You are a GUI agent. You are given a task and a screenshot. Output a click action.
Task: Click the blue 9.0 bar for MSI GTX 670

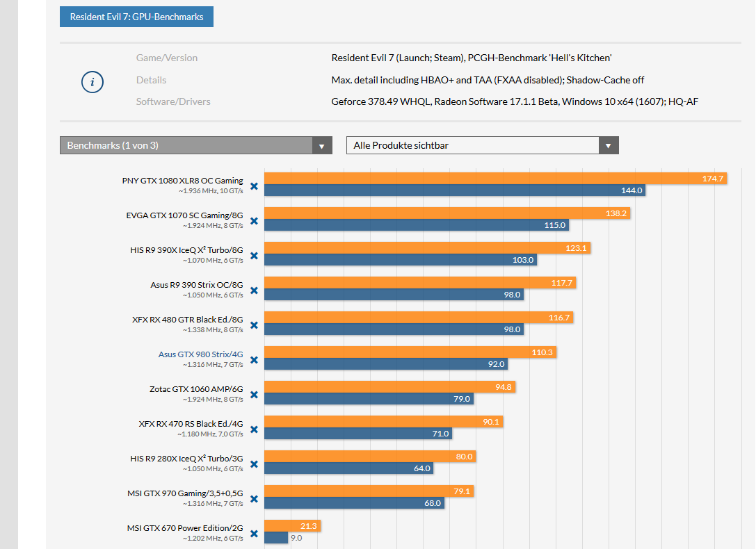(276, 537)
